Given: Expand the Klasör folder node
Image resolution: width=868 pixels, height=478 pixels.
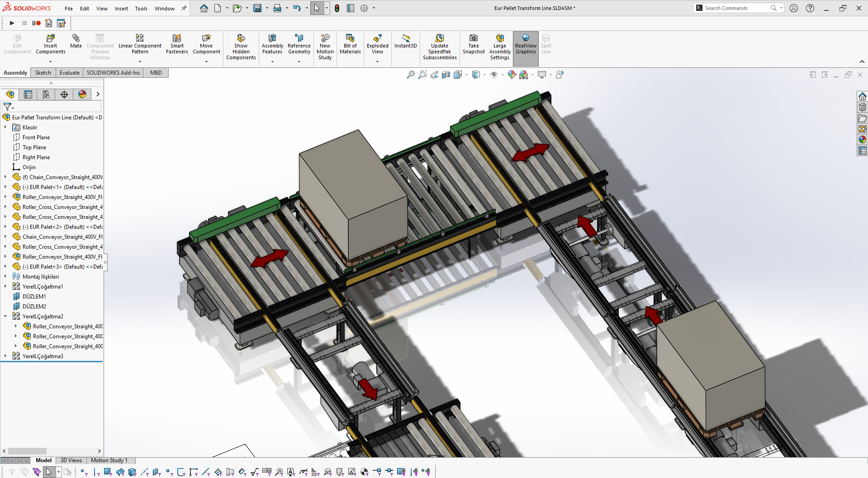Looking at the screenshot, I should pyautogui.click(x=5, y=128).
